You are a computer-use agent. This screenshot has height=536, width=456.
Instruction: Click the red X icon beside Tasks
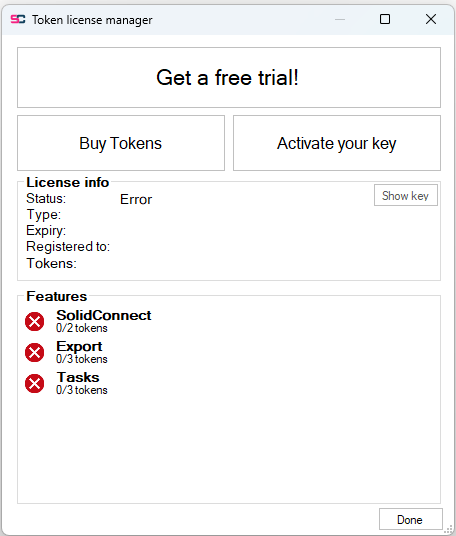coord(35,383)
